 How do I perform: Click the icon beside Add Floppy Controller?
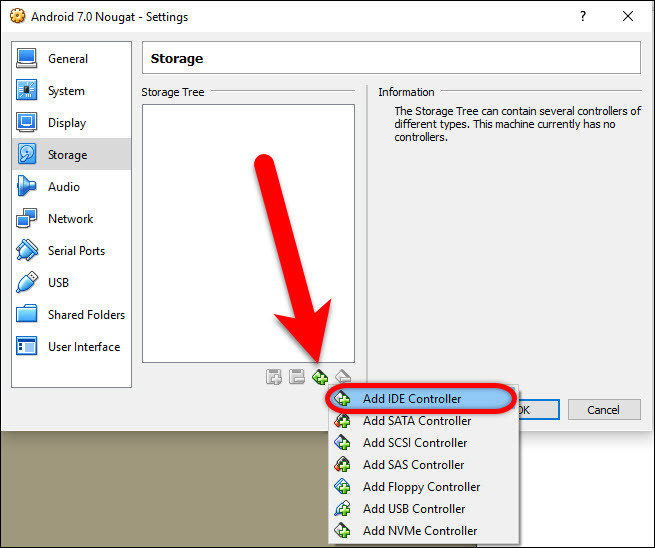[x=343, y=487]
